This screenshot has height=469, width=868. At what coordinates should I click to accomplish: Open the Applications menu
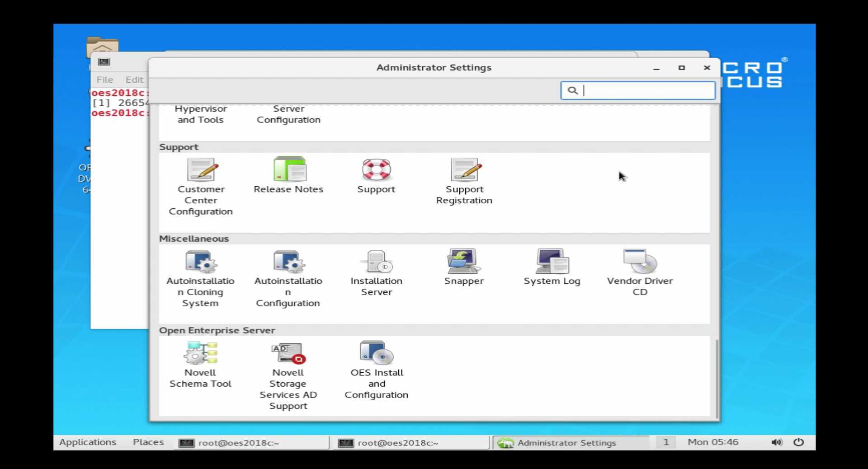point(88,442)
